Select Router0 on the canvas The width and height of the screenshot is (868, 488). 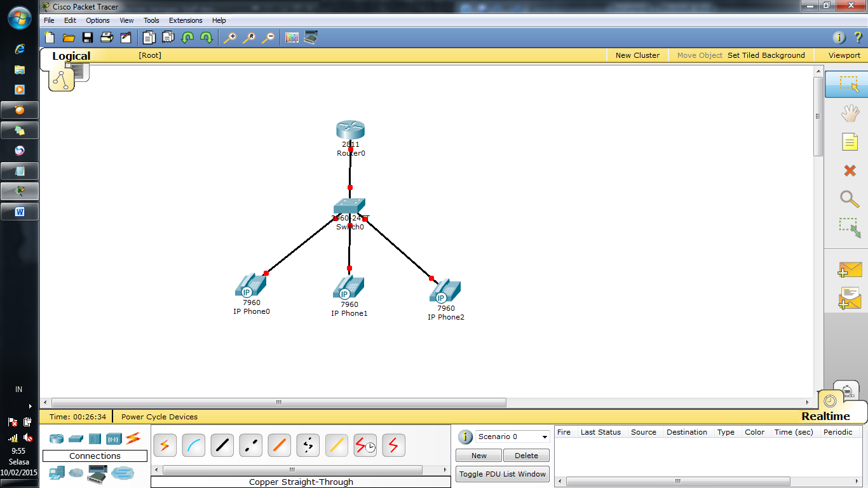(350, 130)
